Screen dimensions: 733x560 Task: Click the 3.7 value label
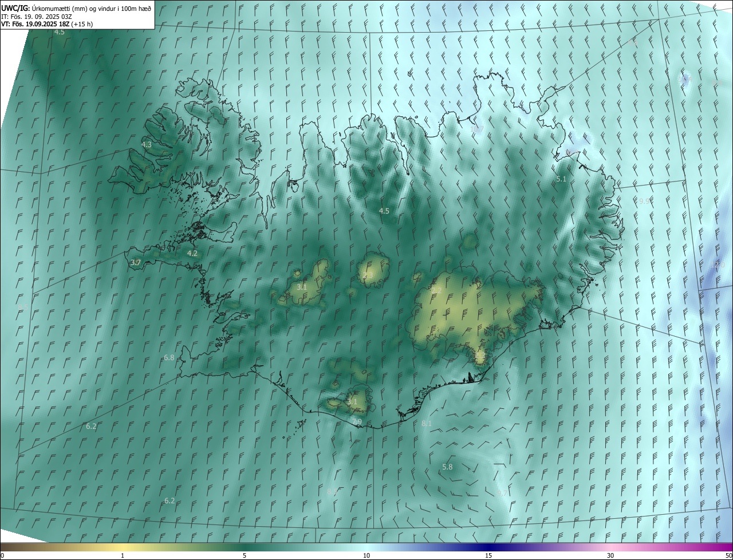click(x=135, y=263)
